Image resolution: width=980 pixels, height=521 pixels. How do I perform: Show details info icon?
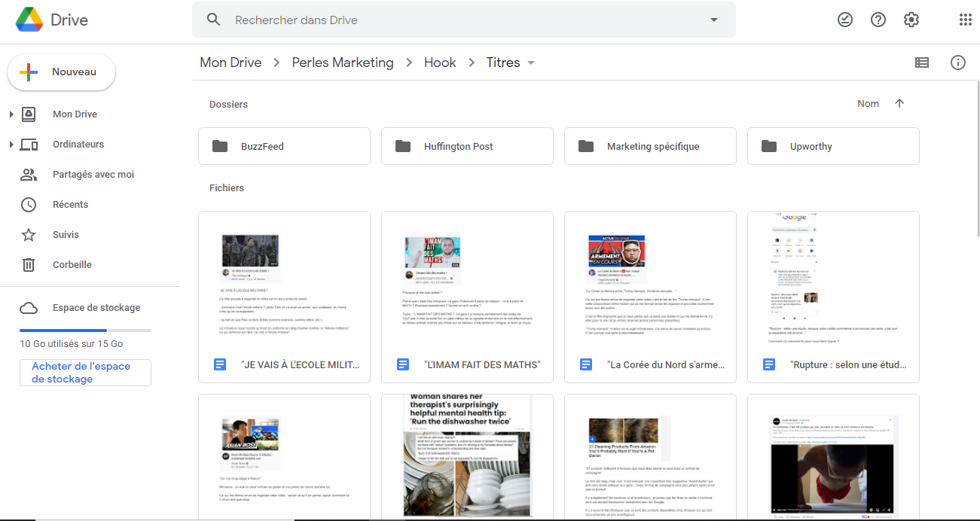tap(958, 62)
